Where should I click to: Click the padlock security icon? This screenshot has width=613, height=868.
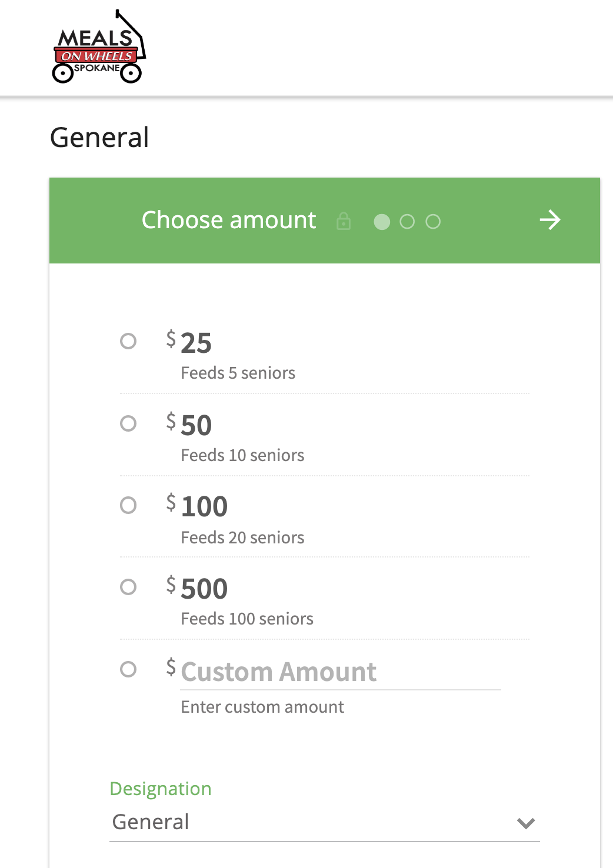[344, 221]
